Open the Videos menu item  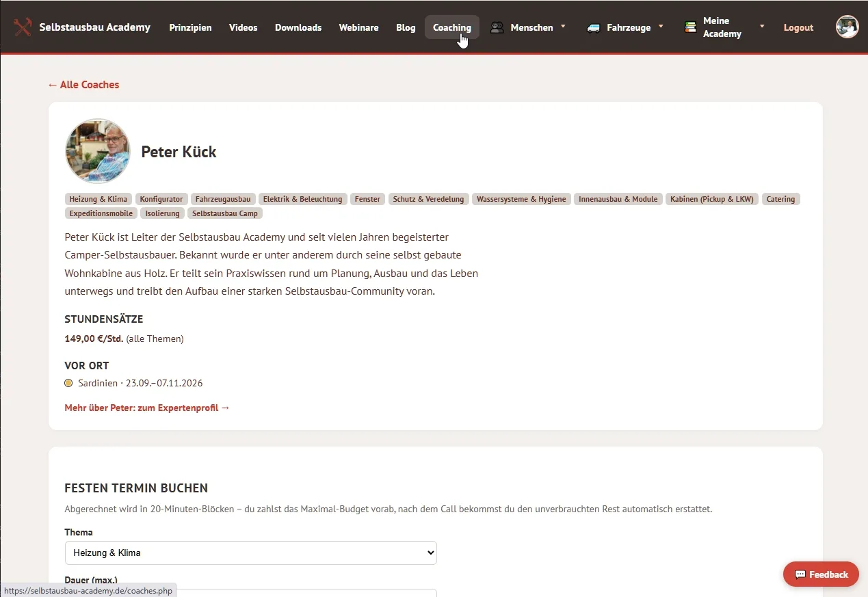click(244, 27)
